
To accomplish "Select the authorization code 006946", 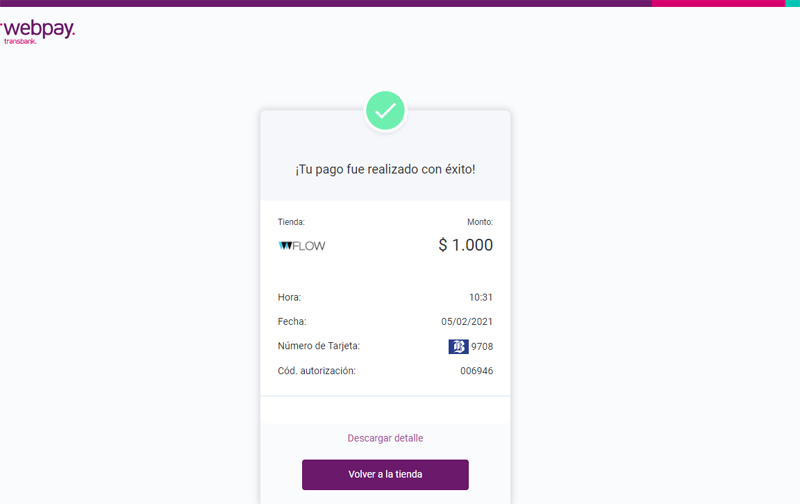I will (477, 371).
